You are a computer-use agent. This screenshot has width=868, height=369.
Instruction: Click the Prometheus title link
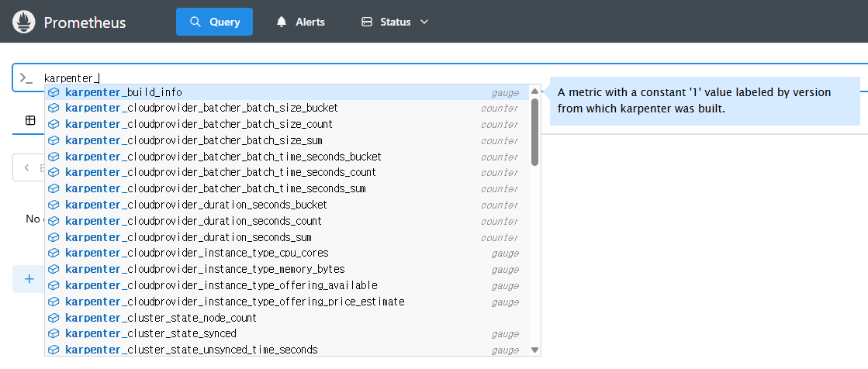coord(85,22)
